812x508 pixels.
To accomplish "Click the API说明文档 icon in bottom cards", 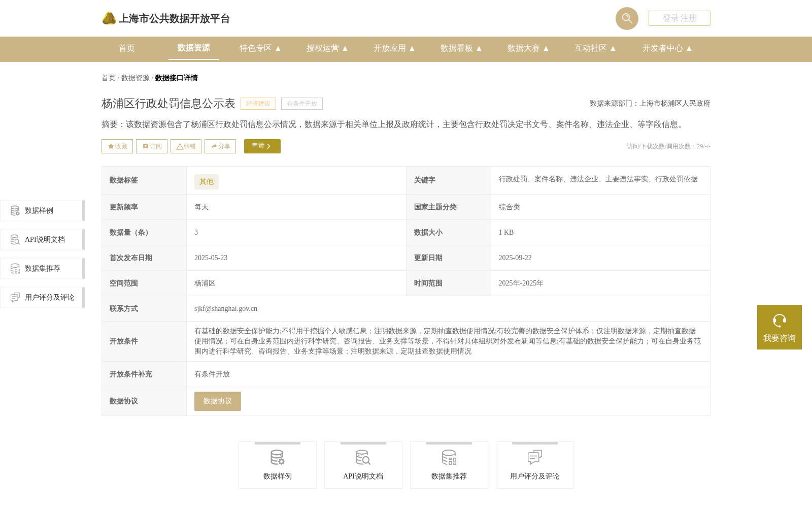I will [x=363, y=457].
